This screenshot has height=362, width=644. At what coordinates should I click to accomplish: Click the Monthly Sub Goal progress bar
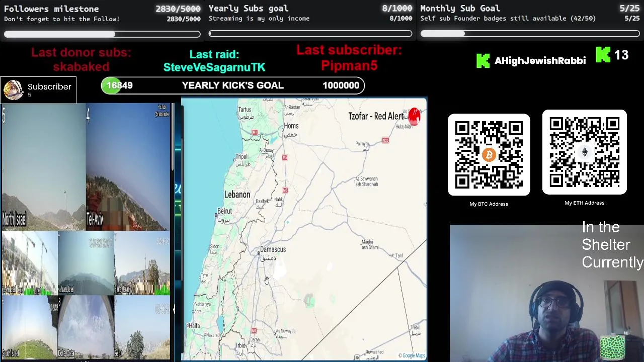click(x=530, y=34)
